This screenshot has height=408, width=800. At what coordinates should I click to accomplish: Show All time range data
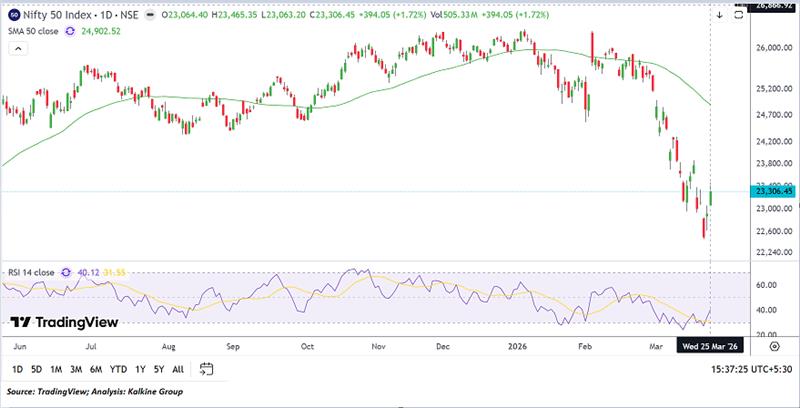[x=178, y=369]
